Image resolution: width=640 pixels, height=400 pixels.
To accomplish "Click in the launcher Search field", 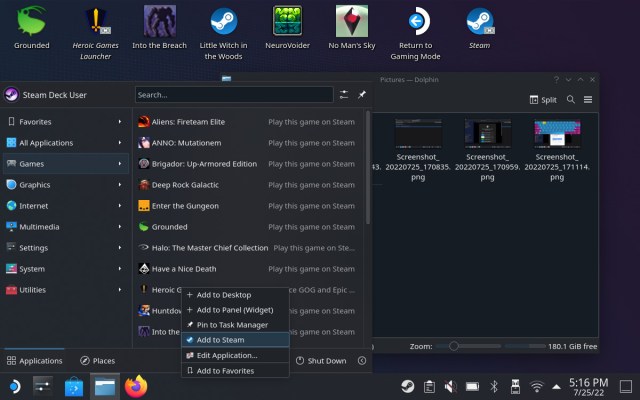I will (x=234, y=95).
